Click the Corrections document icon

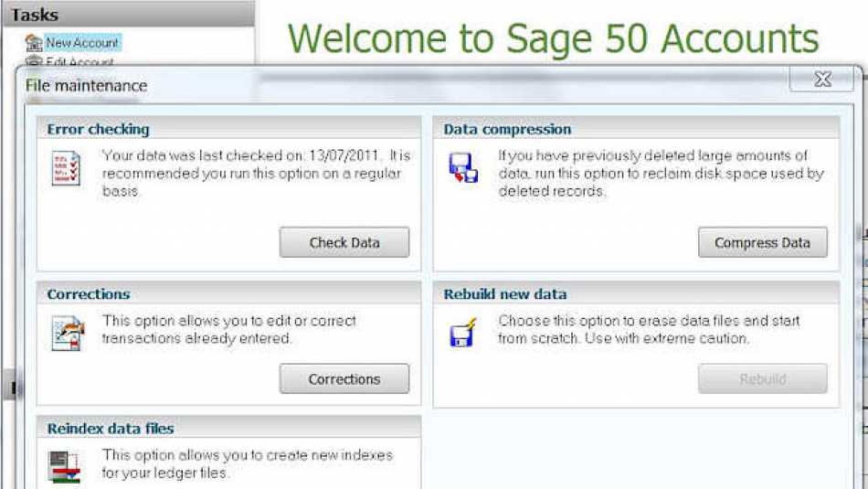[x=68, y=333]
